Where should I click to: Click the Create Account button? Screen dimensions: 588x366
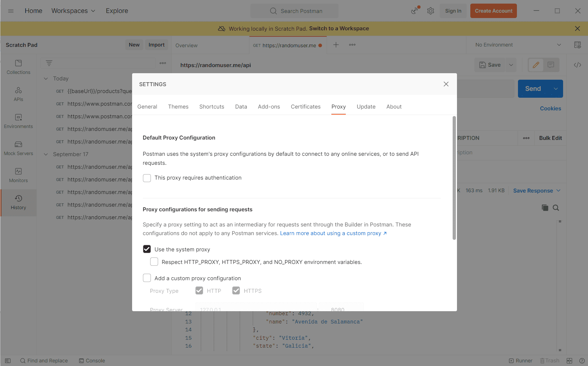click(x=493, y=11)
